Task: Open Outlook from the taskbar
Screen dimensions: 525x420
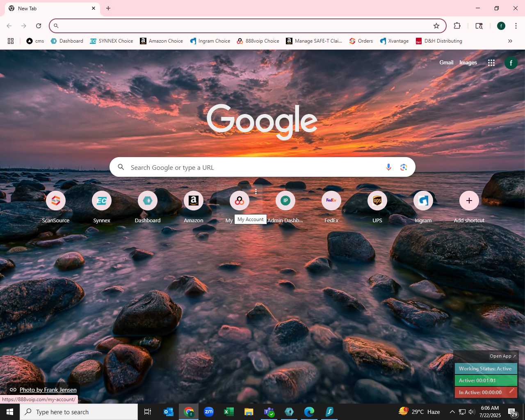Action: 169,412
